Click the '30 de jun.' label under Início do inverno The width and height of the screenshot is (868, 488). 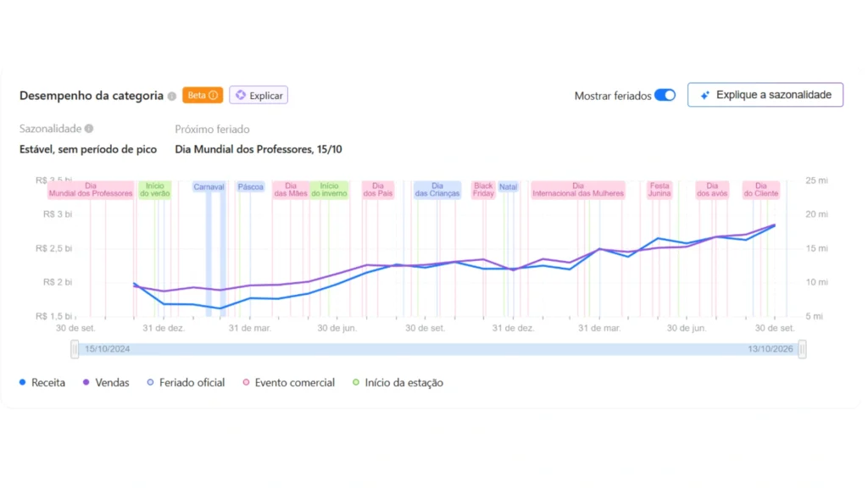coord(337,328)
